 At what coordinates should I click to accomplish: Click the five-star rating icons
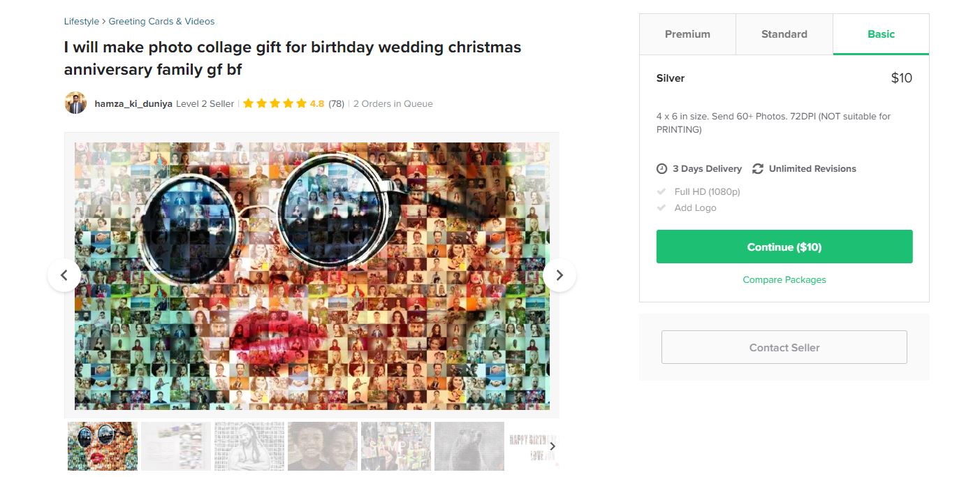(x=275, y=103)
